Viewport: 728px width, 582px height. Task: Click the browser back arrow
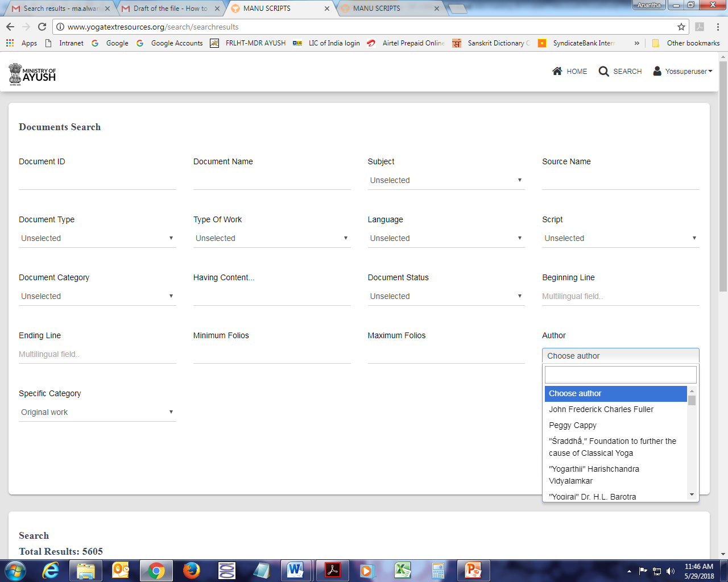click(10, 27)
